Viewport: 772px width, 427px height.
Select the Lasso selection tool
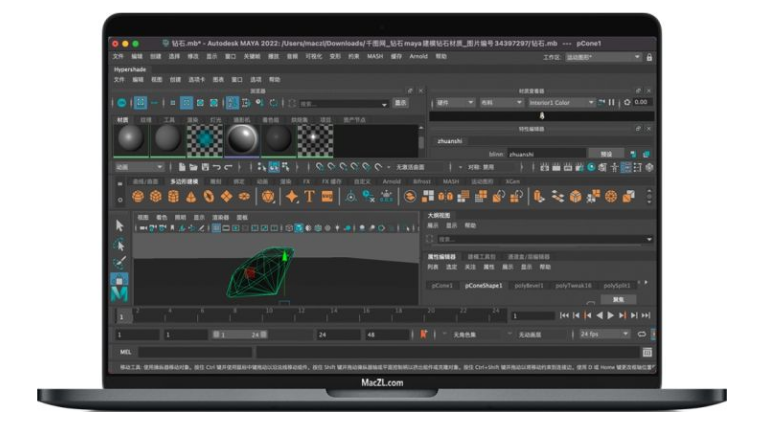[120, 244]
